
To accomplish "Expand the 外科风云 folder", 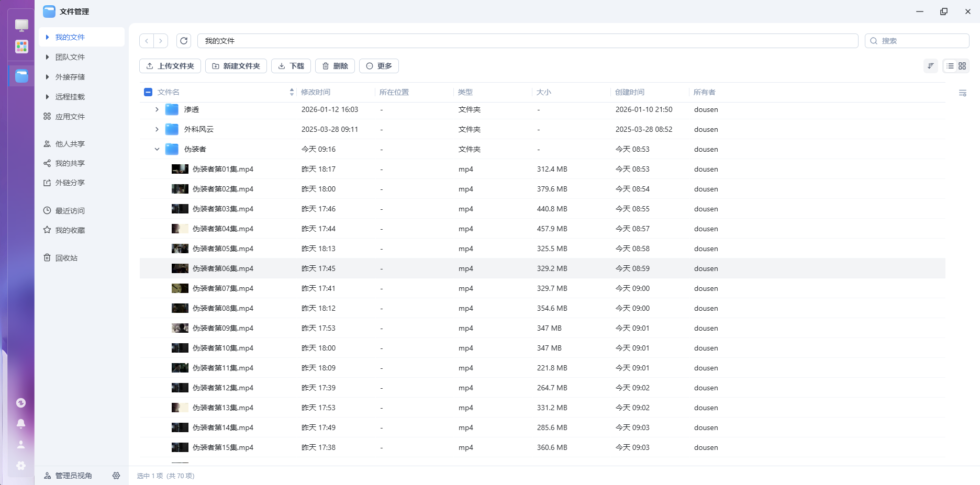I will pos(157,129).
